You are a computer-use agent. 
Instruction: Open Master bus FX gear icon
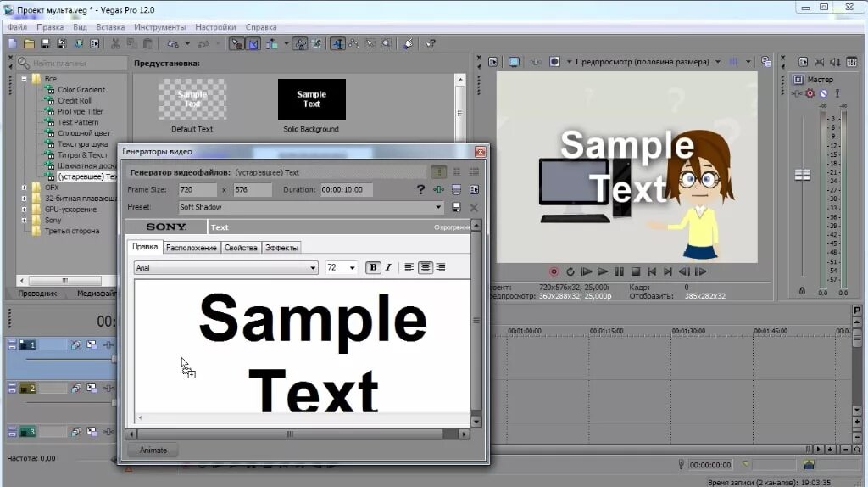pyautogui.click(x=810, y=93)
